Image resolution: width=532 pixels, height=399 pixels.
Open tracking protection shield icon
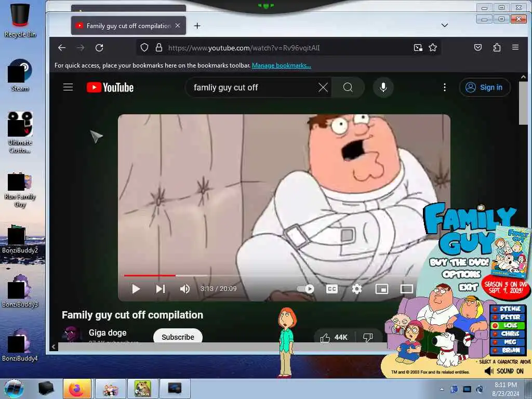(x=144, y=47)
